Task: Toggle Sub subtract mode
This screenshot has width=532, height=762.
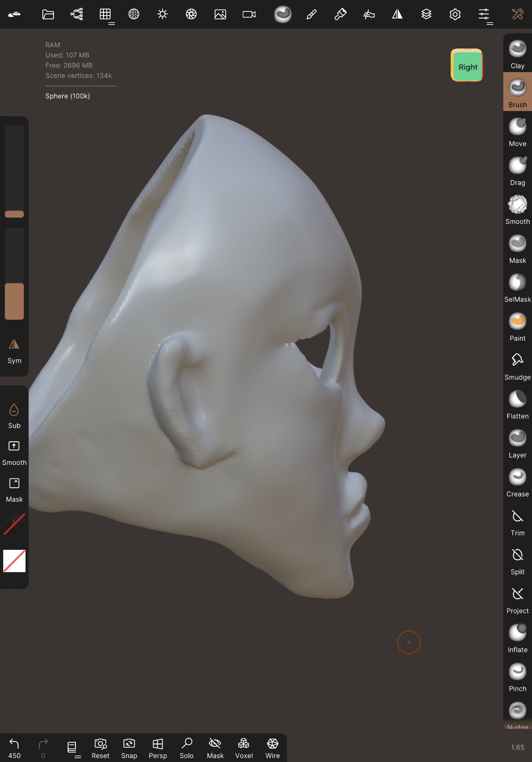Action: click(14, 416)
